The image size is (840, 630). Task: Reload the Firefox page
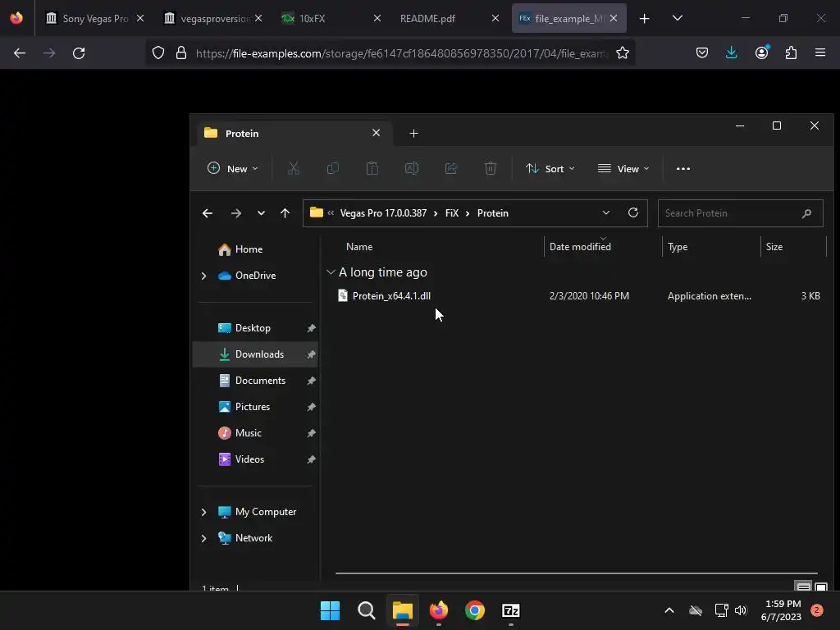point(79,53)
